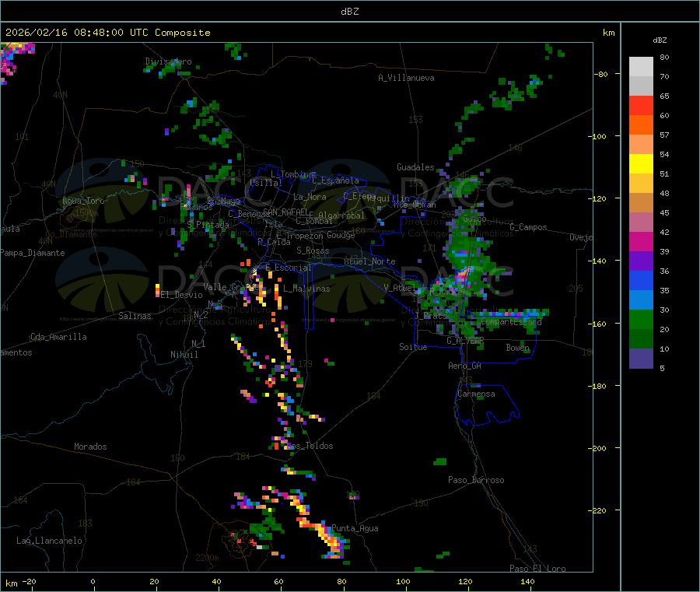This screenshot has height=592, width=700.
Task: Click the 'S_Rosas' map label
Action: [x=313, y=251]
